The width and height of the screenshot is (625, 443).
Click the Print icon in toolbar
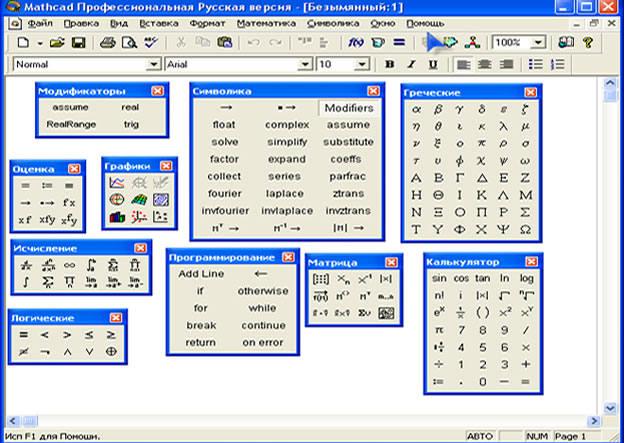(106, 43)
